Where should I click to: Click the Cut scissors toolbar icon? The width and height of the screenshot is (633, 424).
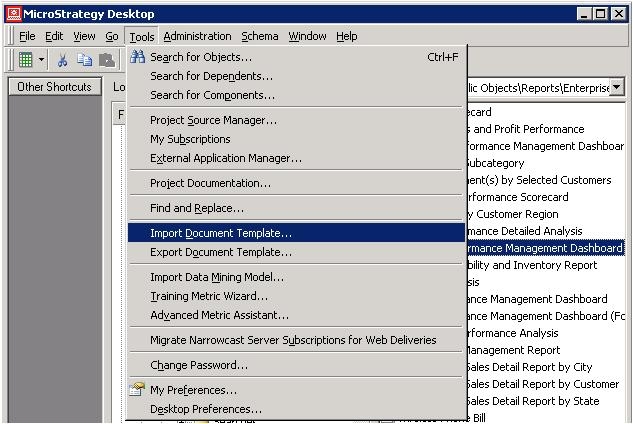[x=62, y=60]
